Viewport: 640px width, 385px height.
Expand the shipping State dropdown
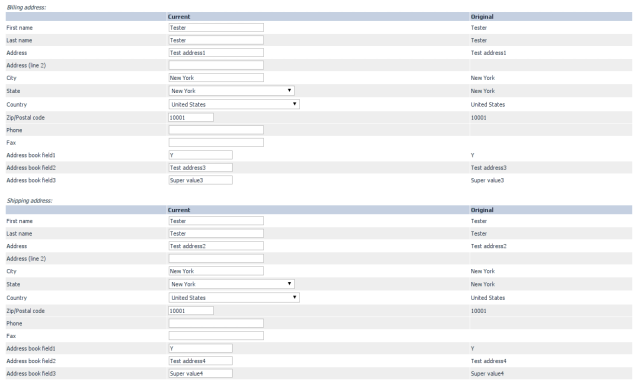coord(231,284)
